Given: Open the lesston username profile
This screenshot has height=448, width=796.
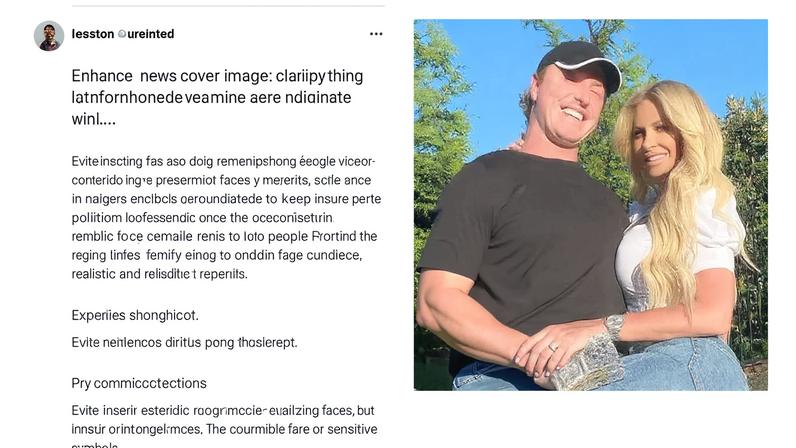Looking at the screenshot, I should click(93, 34).
